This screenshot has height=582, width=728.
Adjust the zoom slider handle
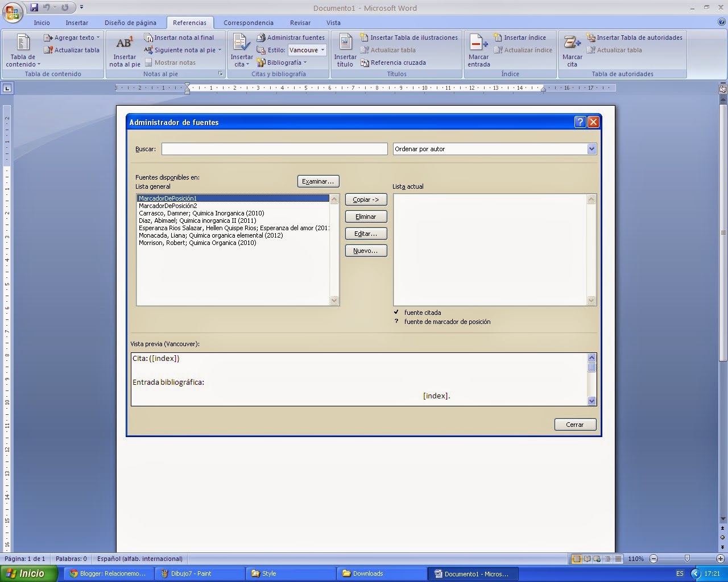[x=687, y=559]
